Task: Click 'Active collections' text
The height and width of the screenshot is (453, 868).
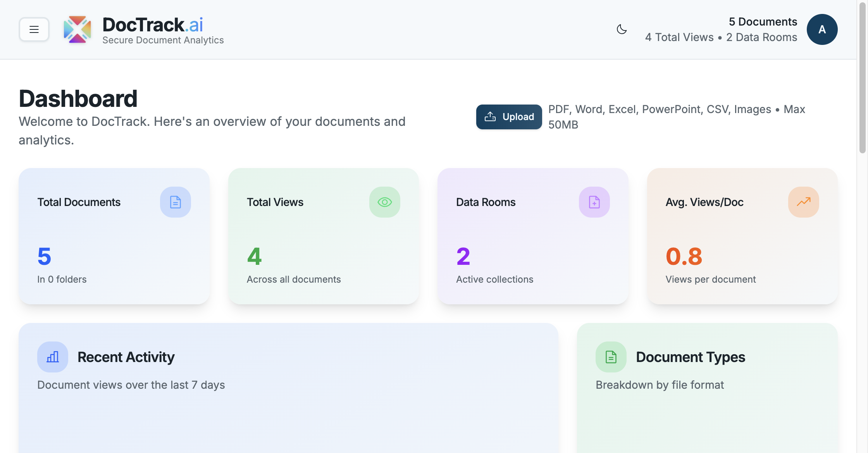Action: pos(495,279)
